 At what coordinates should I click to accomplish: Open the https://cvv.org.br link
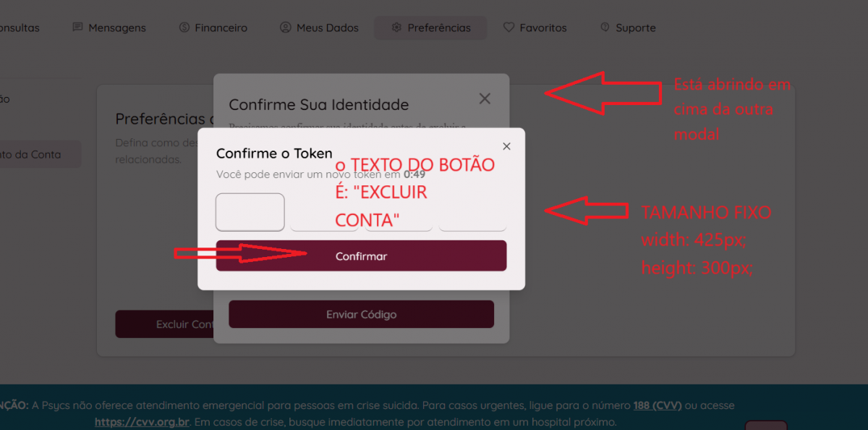[142, 422]
